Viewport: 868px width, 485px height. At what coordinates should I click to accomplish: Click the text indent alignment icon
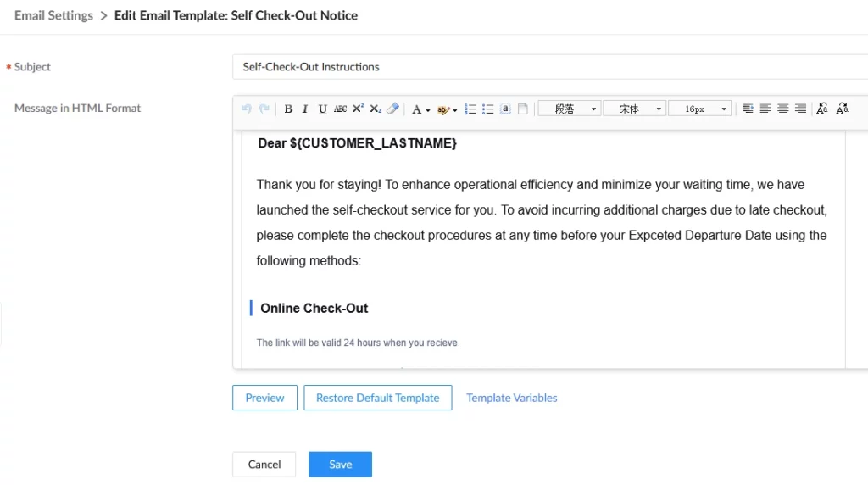[748, 109]
